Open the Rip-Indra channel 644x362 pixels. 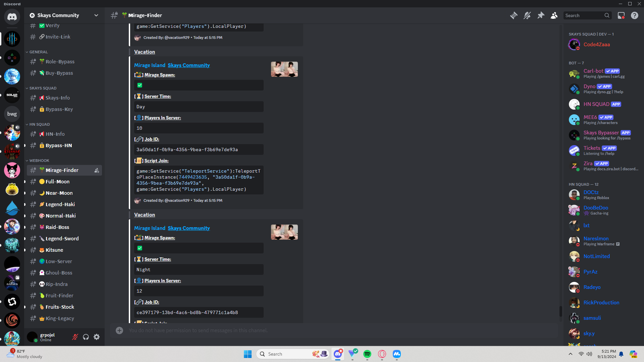click(x=64, y=284)
